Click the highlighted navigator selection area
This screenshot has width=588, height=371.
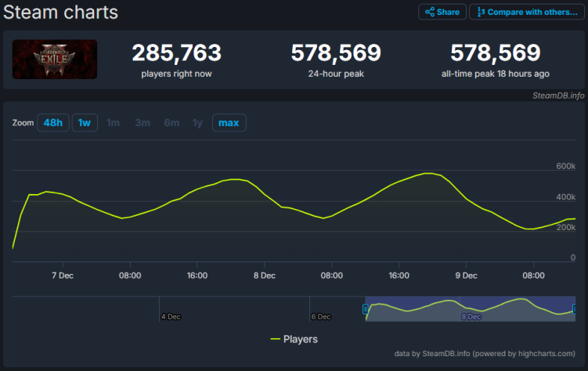tap(470, 309)
